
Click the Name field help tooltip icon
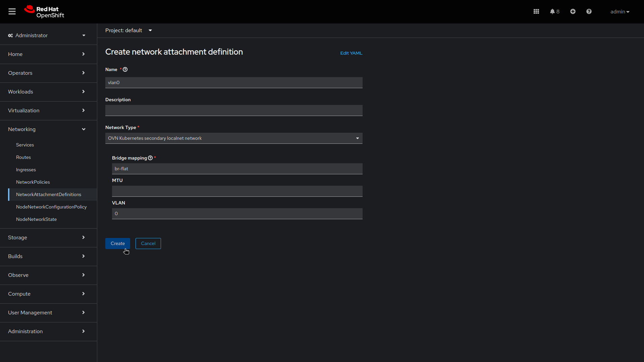coord(125,69)
